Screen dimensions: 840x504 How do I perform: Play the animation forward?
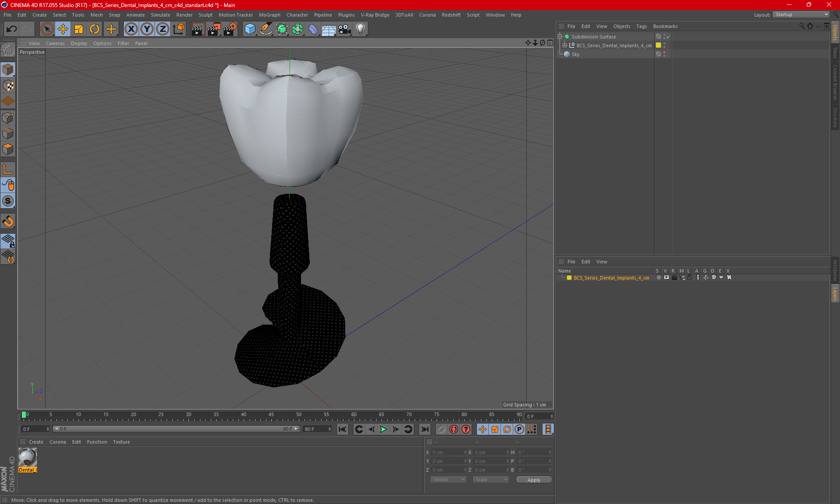pyautogui.click(x=383, y=429)
